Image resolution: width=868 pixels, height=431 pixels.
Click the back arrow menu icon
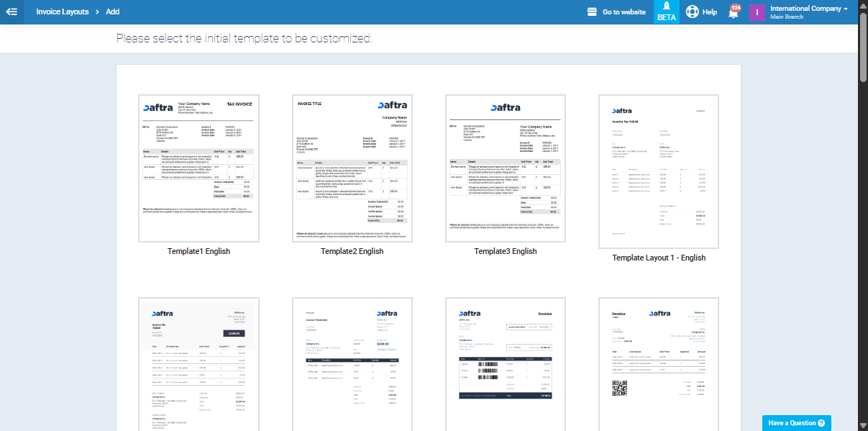tap(12, 12)
